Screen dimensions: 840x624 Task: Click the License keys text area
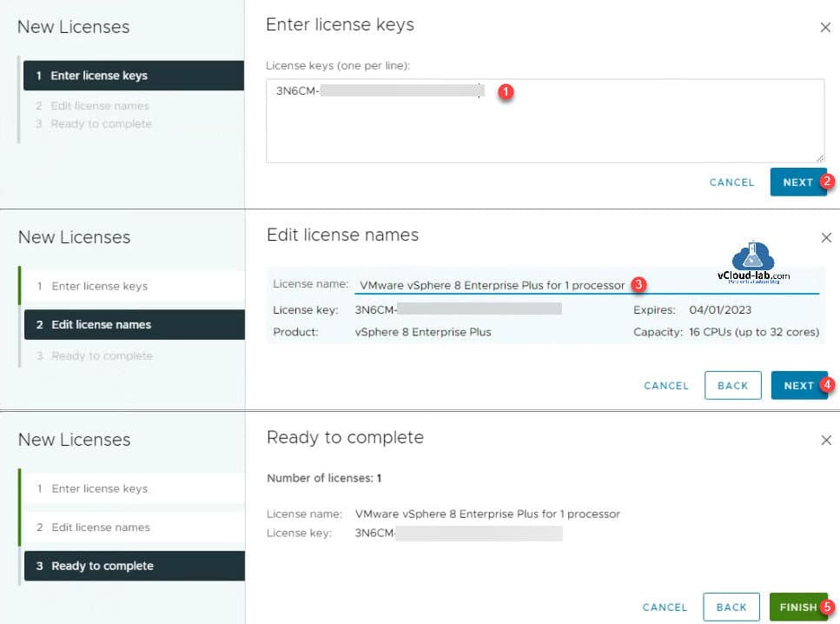click(545, 121)
